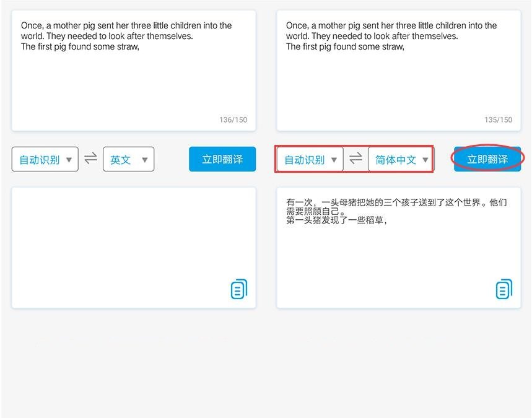532x418 pixels.
Task: Open the right 自动识别 source language dropdown
Action: point(309,159)
